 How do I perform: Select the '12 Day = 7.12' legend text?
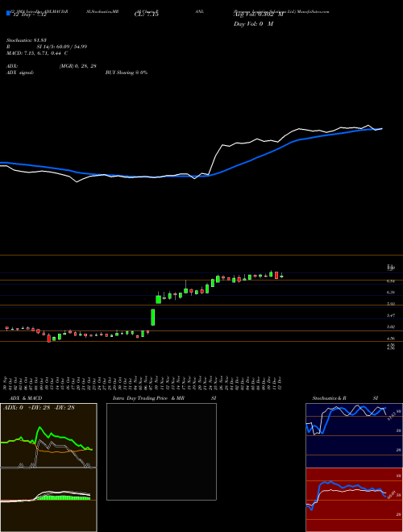(x=29, y=15)
